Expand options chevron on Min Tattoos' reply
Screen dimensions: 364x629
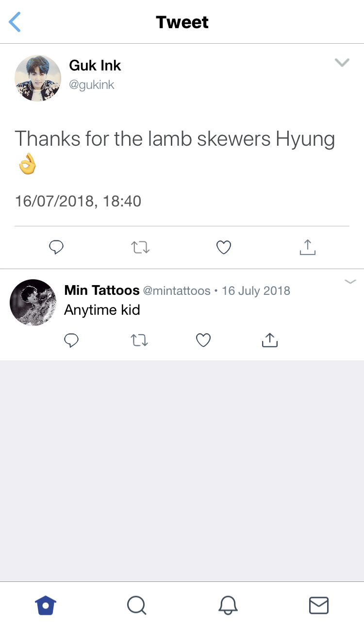[x=350, y=282]
